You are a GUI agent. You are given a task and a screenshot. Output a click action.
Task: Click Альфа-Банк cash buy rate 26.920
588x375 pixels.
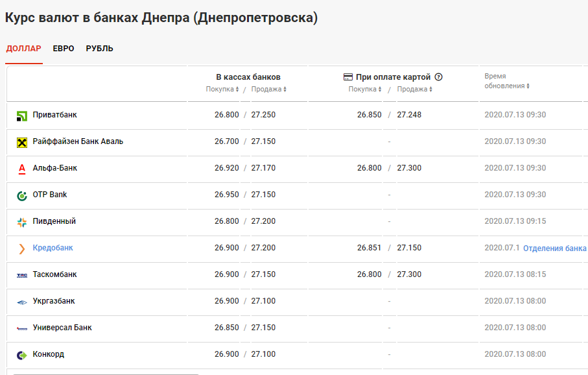pos(226,168)
